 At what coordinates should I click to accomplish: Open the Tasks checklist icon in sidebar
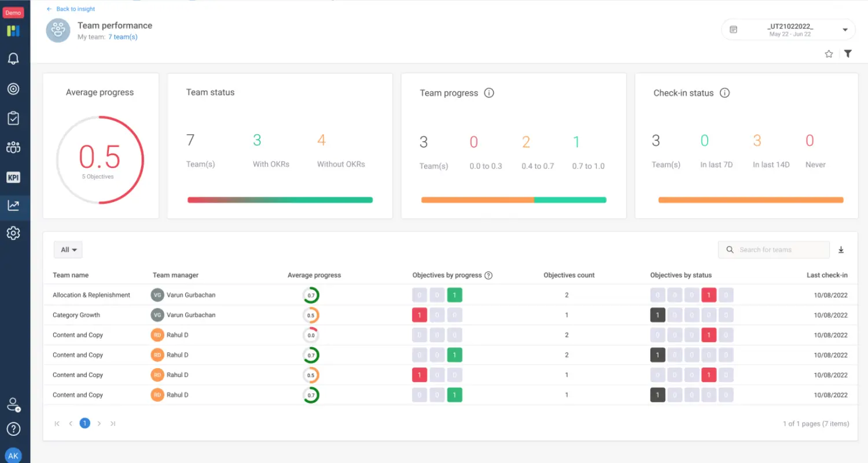tap(14, 117)
